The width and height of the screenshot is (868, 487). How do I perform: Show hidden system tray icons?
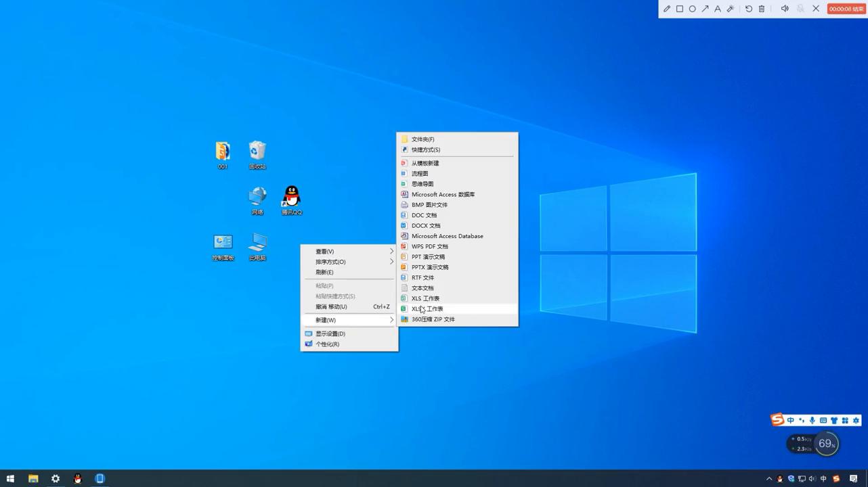(769, 479)
